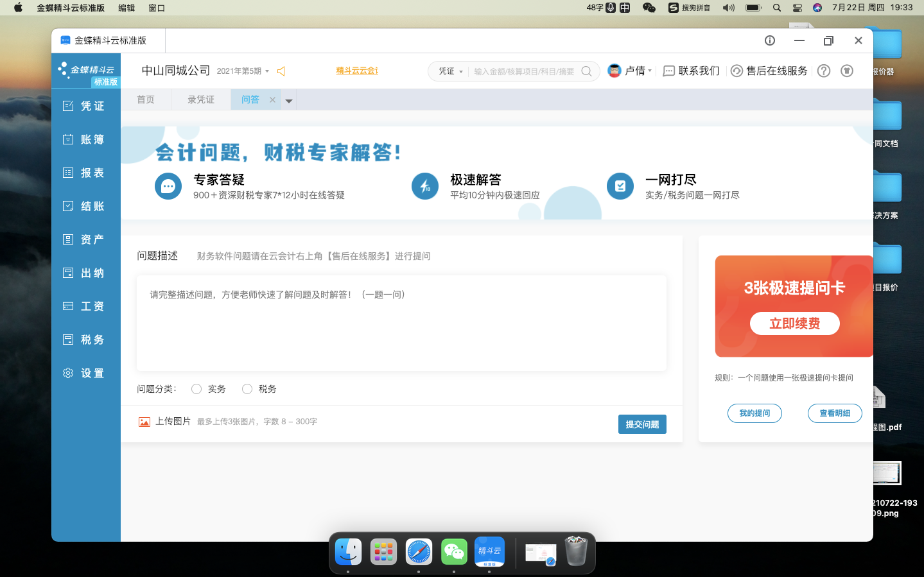Click the speaker announcement icon

coord(281,71)
